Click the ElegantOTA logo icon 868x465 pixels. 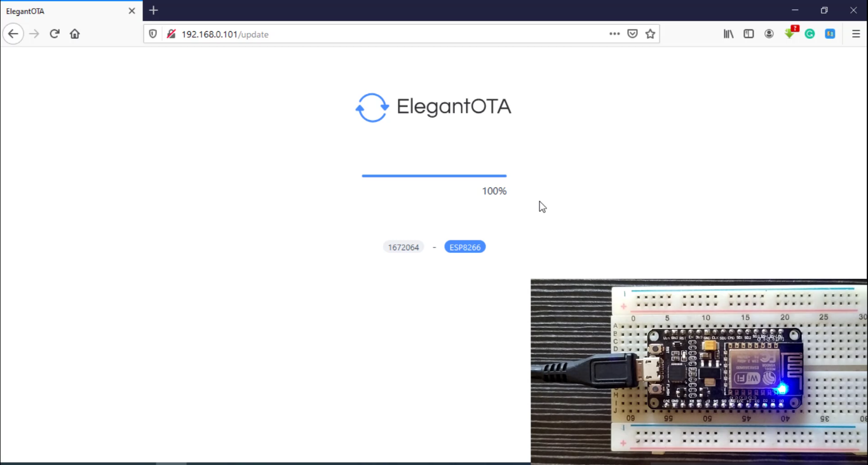tap(372, 107)
